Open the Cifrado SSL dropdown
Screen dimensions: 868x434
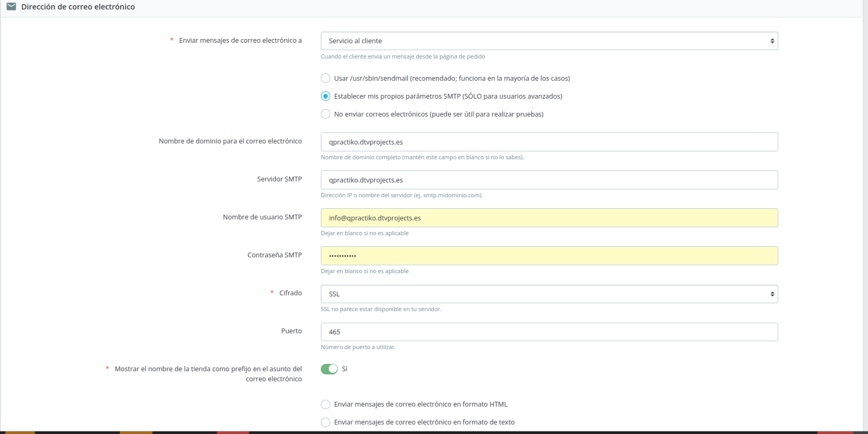click(549, 294)
